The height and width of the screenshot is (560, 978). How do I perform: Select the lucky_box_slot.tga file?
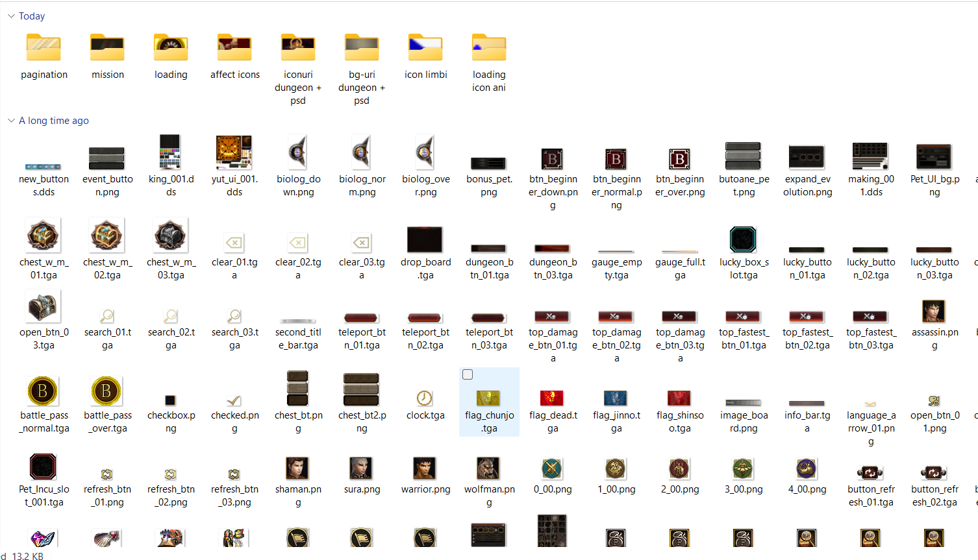point(743,239)
